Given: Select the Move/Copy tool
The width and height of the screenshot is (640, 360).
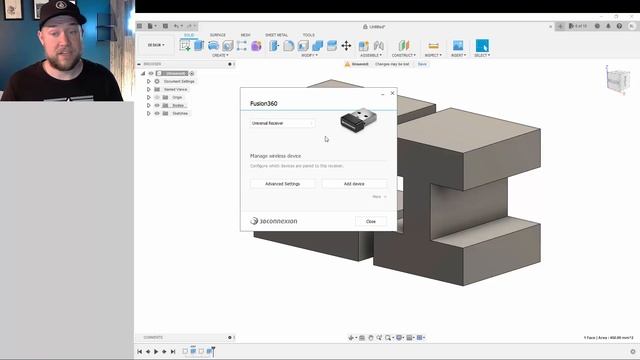Looking at the screenshot, I should [x=346, y=46].
